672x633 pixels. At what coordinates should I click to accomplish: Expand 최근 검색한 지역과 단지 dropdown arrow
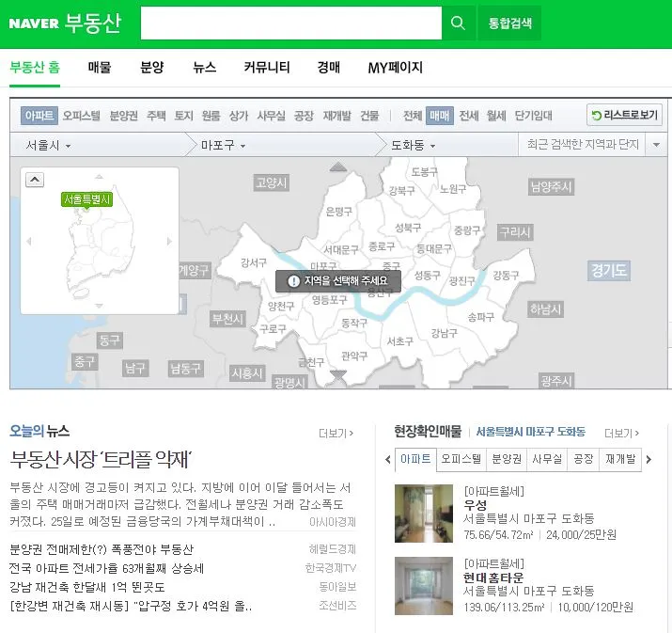[x=656, y=145]
